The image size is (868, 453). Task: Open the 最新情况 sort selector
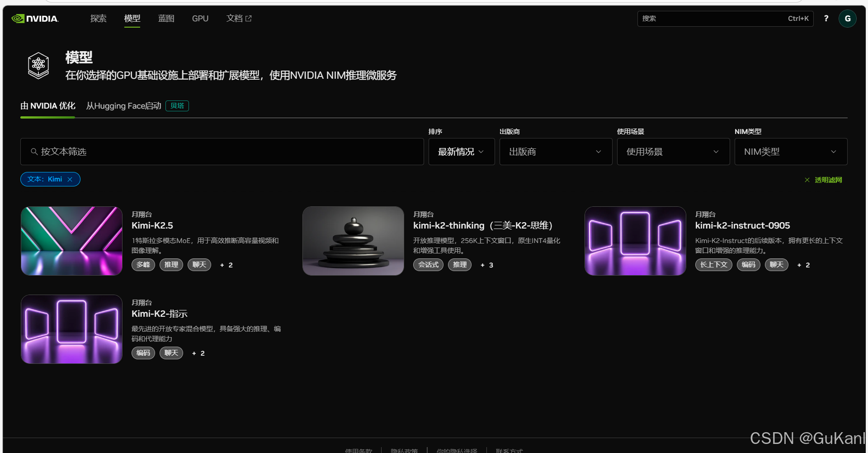[x=461, y=152]
